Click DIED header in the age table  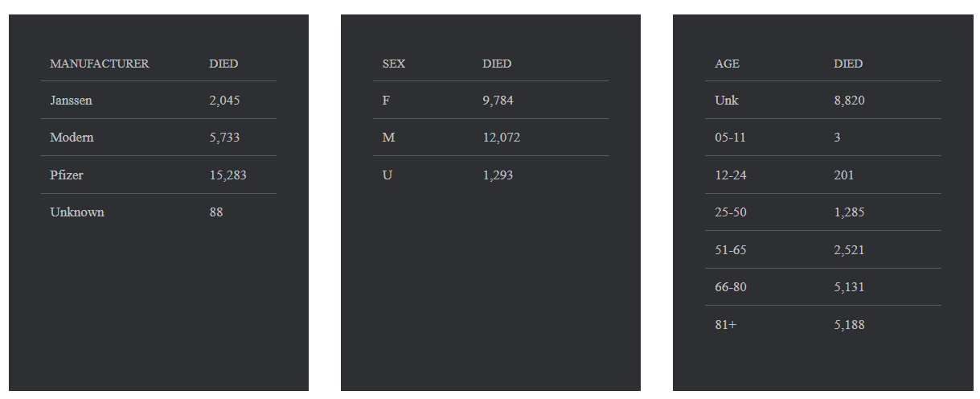pyautogui.click(x=848, y=64)
